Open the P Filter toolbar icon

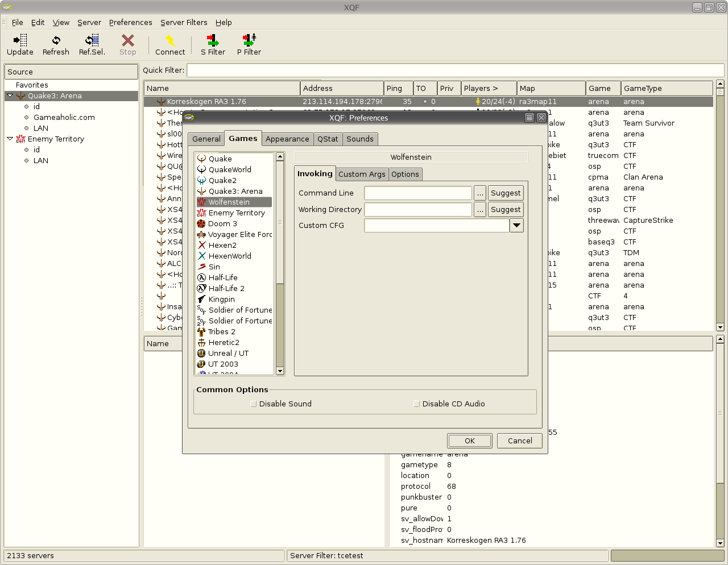pos(249,40)
